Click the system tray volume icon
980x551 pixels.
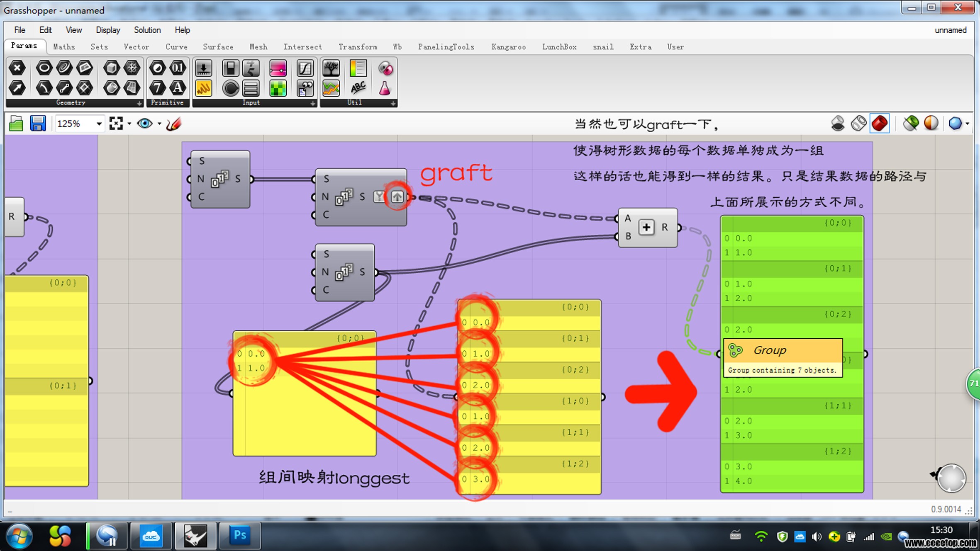pyautogui.click(x=816, y=537)
